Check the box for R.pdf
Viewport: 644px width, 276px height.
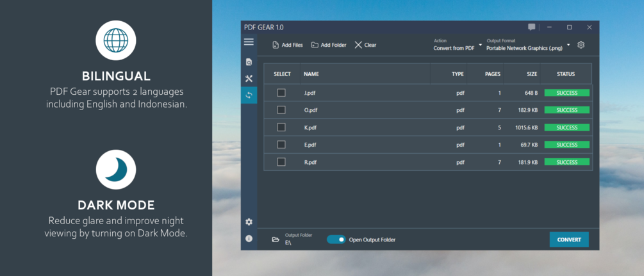(x=281, y=162)
